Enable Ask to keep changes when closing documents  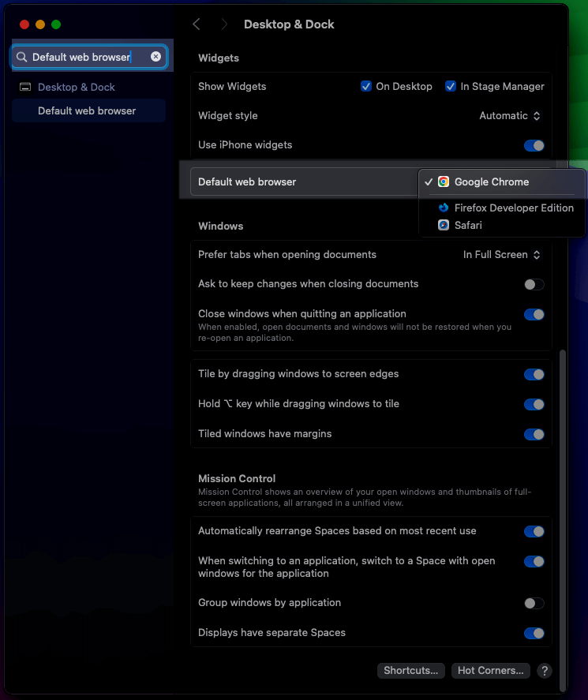point(534,284)
